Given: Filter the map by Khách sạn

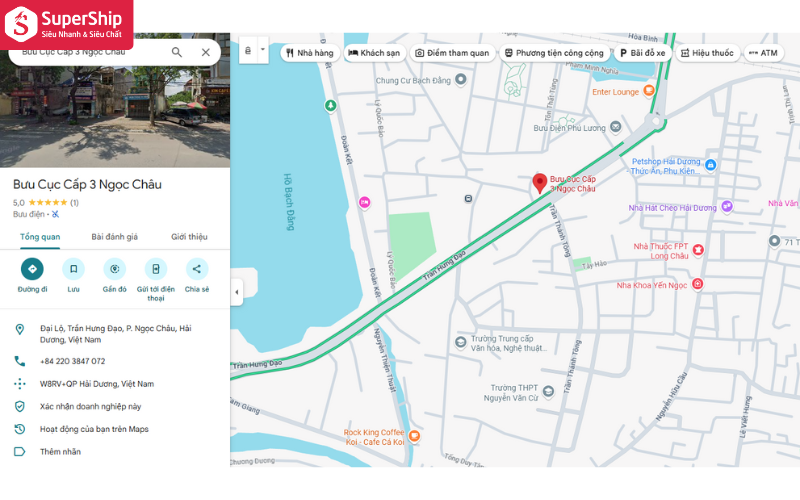Looking at the screenshot, I should click(374, 53).
